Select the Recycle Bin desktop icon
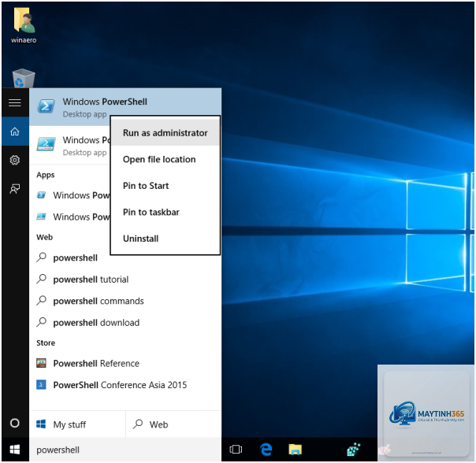This screenshot has width=476, height=463. tap(24, 78)
